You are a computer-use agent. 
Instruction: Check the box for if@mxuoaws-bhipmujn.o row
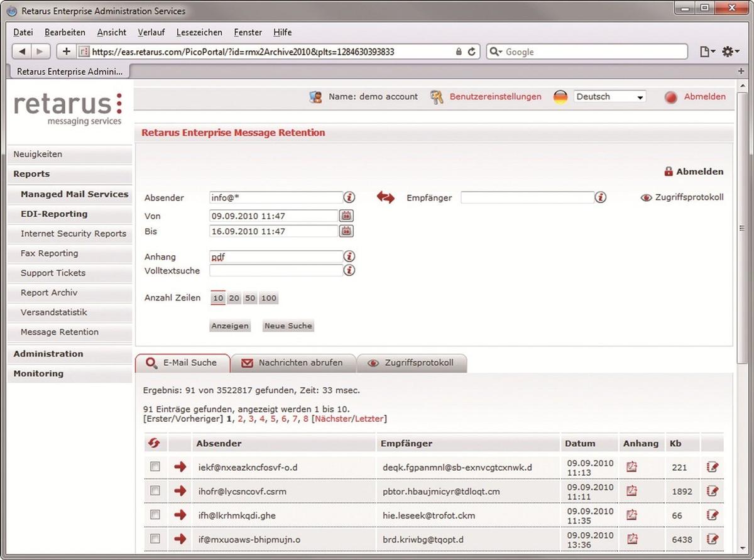point(155,538)
